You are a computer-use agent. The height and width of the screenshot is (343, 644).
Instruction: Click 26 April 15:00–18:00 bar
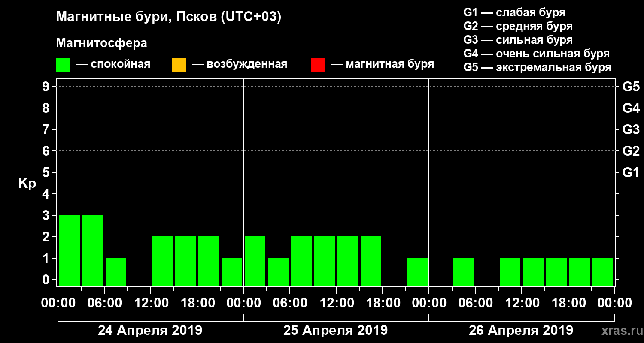(556, 272)
